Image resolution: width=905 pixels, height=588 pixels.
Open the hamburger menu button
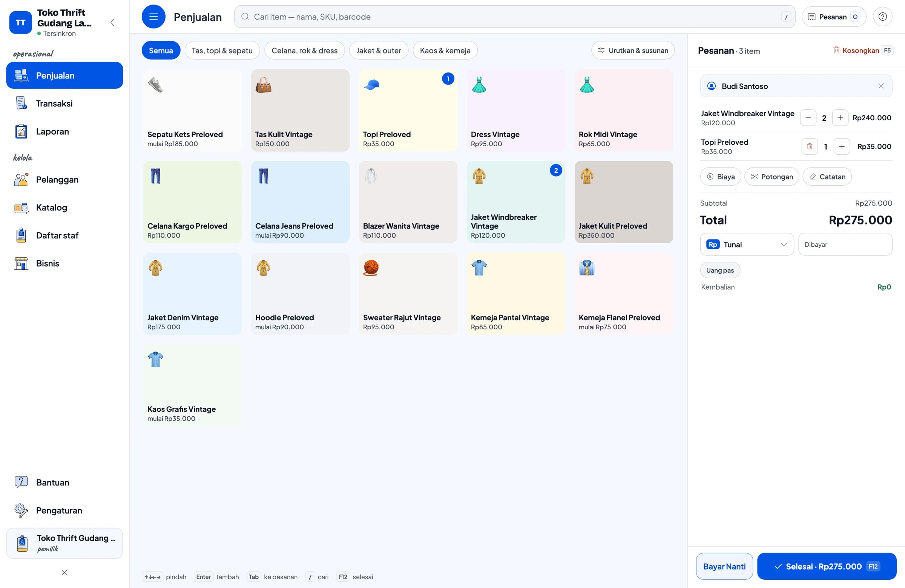[153, 17]
